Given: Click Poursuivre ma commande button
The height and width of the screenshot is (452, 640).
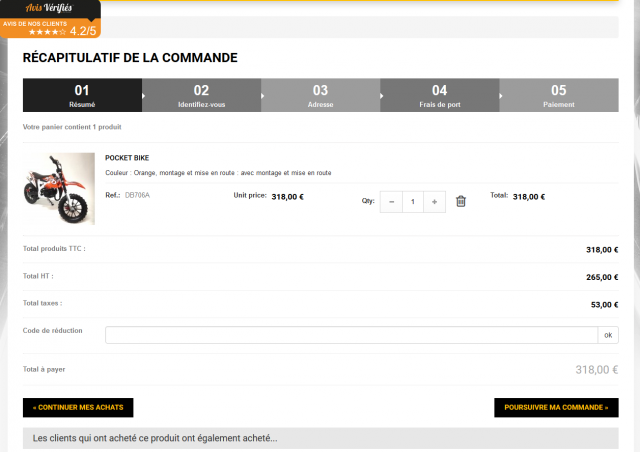Looking at the screenshot, I should pos(556,407).
